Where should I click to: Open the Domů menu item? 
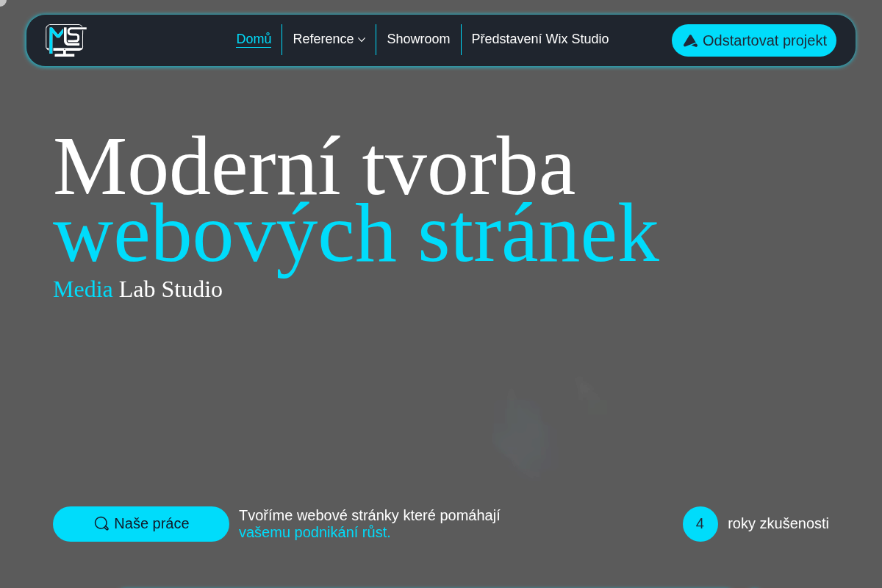point(254,39)
